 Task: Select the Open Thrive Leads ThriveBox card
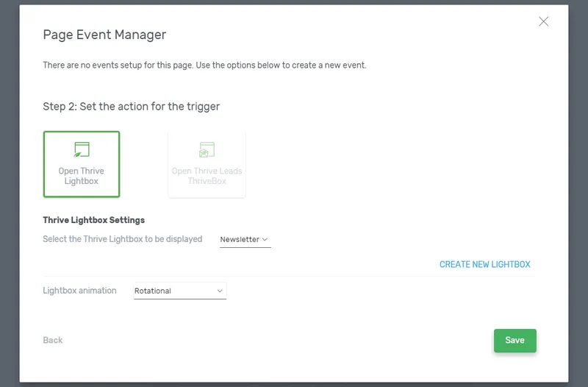point(207,164)
